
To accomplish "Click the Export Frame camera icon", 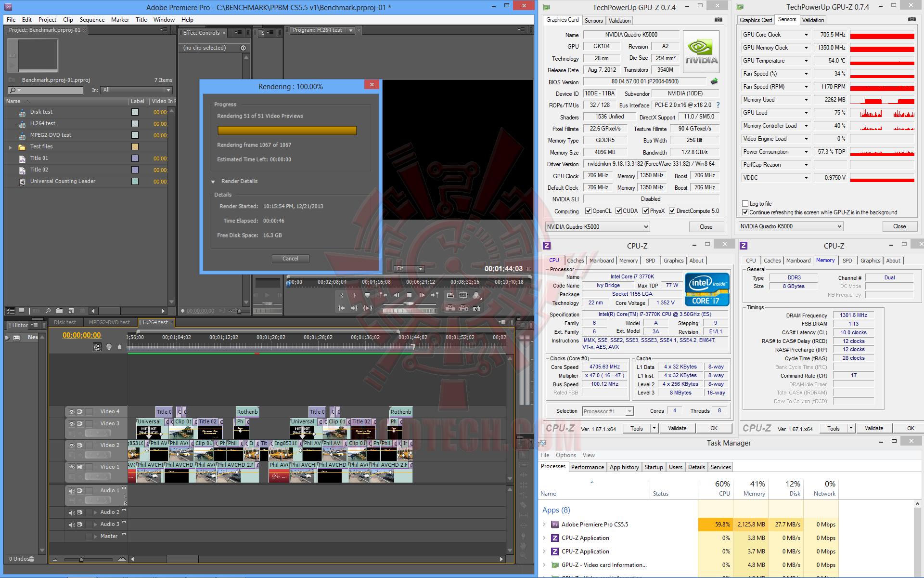I will click(x=476, y=308).
